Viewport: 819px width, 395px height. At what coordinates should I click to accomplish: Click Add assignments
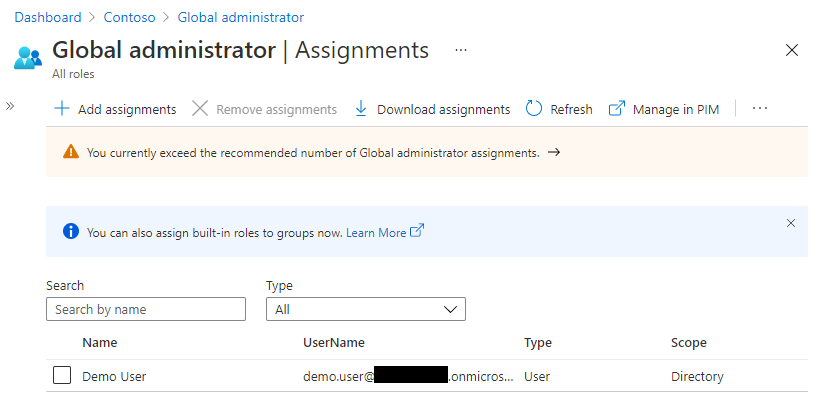click(x=115, y=109)
